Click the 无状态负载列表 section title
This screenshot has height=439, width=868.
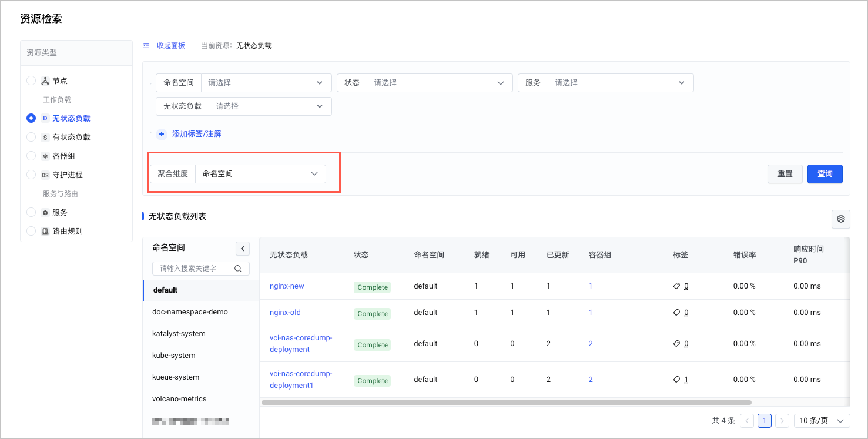177,216
